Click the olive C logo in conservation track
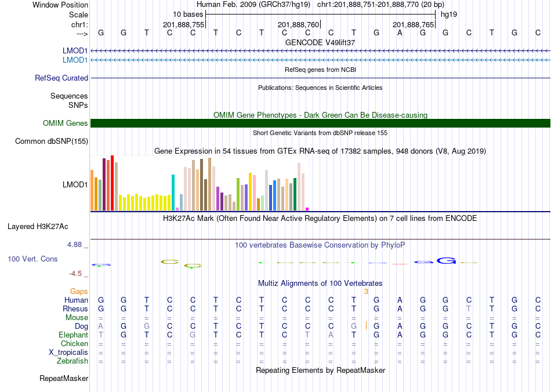 click(x=170, y=262)
